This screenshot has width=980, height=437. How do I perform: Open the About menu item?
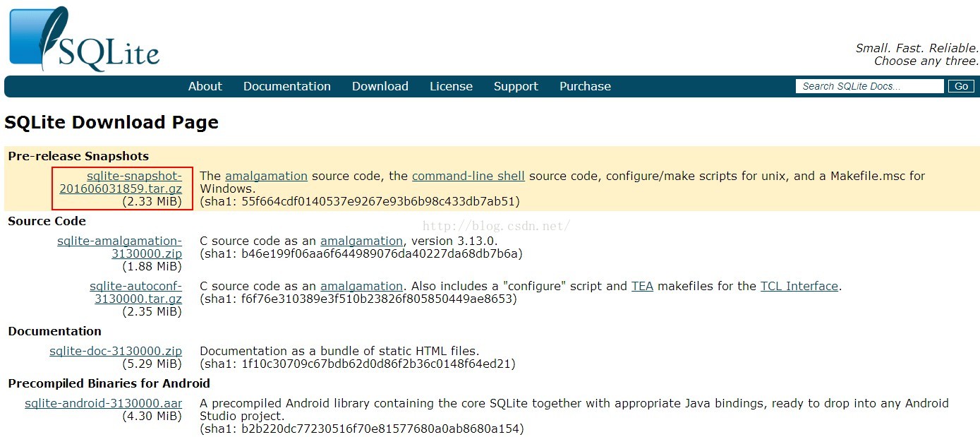coord(205,86)
